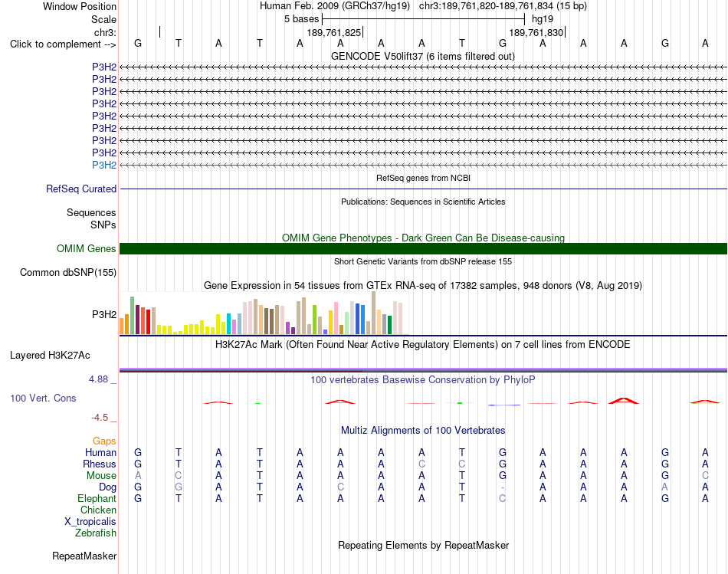Click the tallest red PhyloP conservation peak
728x574 pixels.
624,401
